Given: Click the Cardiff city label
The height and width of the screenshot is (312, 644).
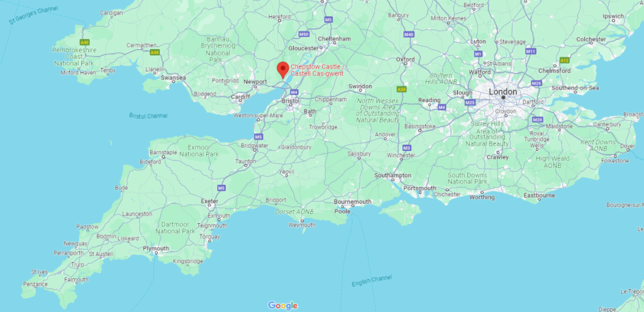Looking at the screenshot, I should [x=240, y=97].
